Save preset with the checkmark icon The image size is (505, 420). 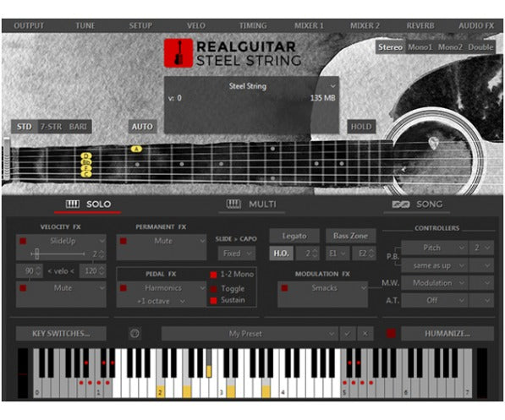[347, 334]
